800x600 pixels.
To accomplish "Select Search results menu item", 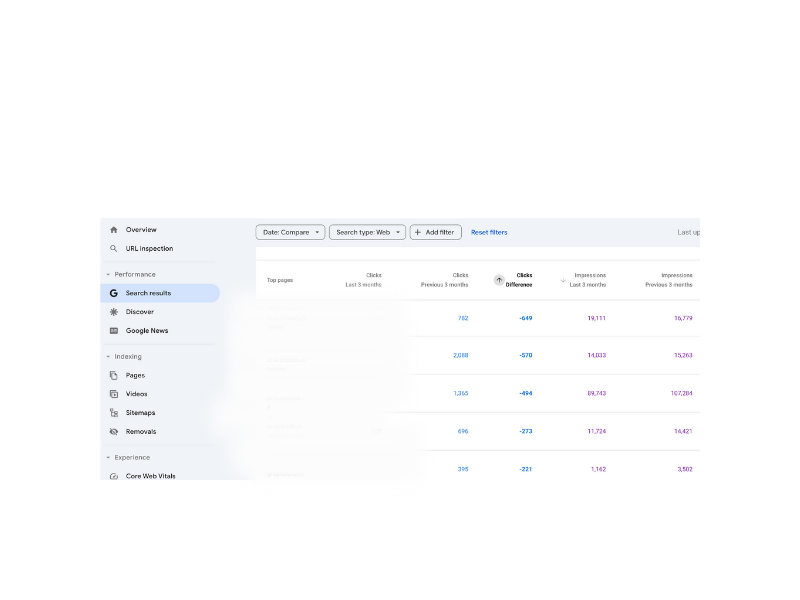I will pyautogui.click(x=160, y=293).
